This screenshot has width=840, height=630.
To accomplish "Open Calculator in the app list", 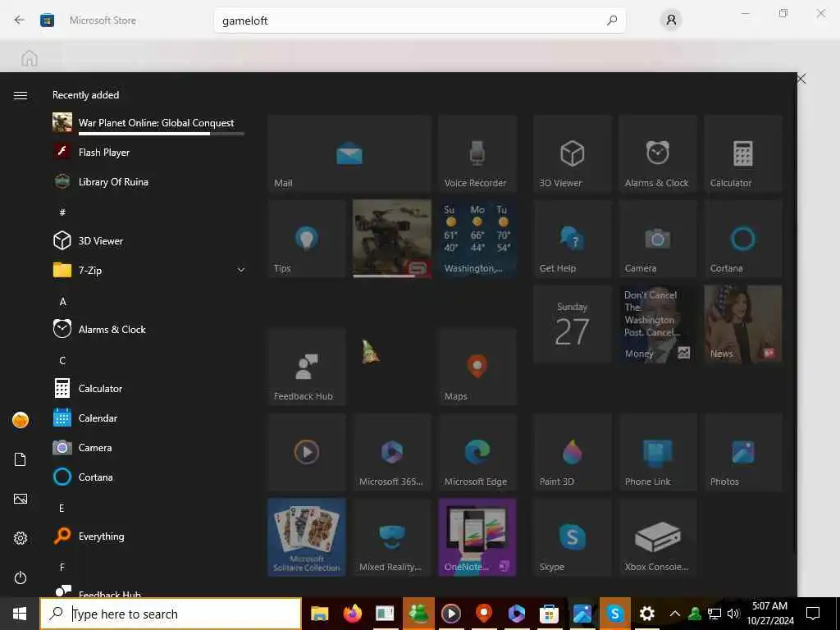I will 149,388.
